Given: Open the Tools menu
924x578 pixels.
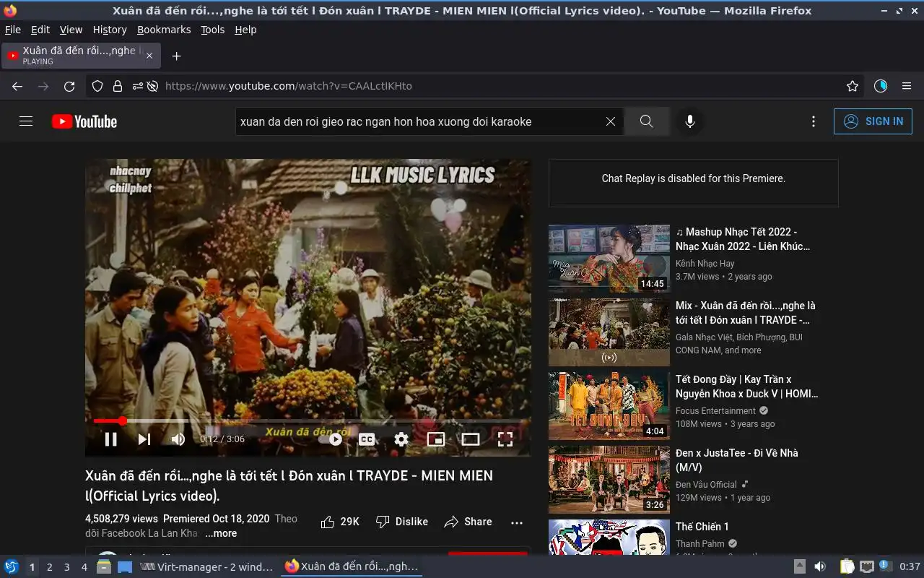Looking at the screenshot, I should (213, 30).
